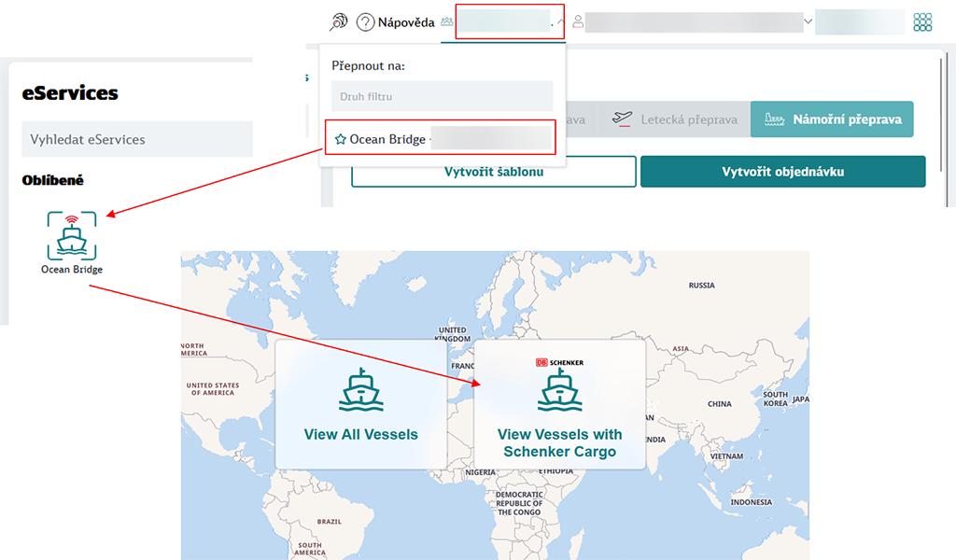Viewport: 956px width, 560px height.
Task: Click the eServices panel title
Action: pyautogui.click(x=70, y=93)
